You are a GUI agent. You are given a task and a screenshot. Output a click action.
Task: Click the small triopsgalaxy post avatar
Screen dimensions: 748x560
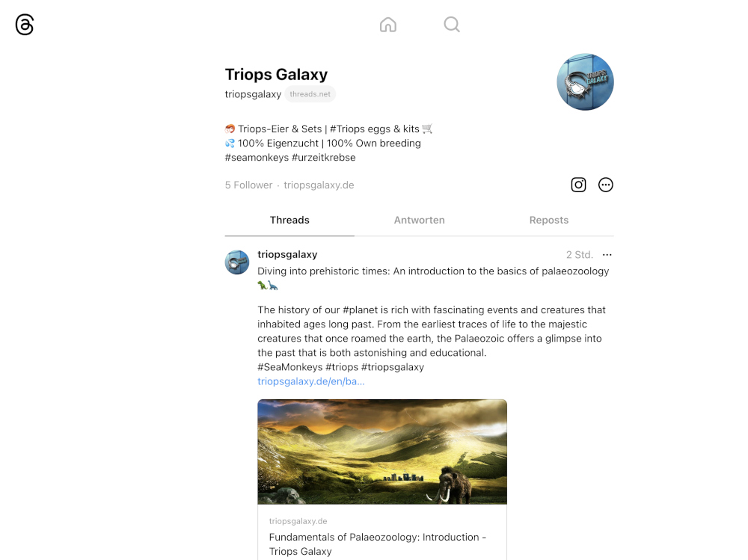pos(237,262)
